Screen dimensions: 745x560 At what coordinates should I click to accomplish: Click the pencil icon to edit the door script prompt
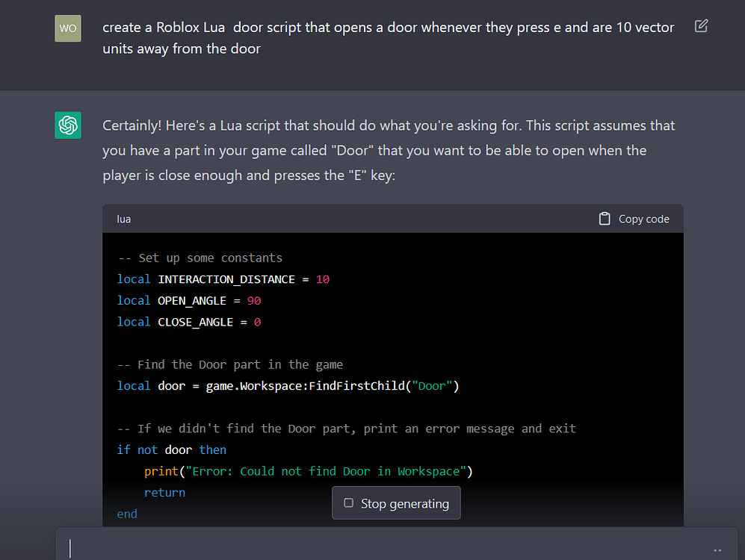click(701, 25)
